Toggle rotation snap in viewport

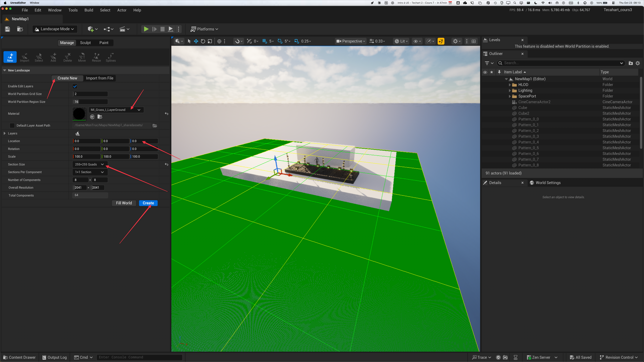[x=280, y=41]
